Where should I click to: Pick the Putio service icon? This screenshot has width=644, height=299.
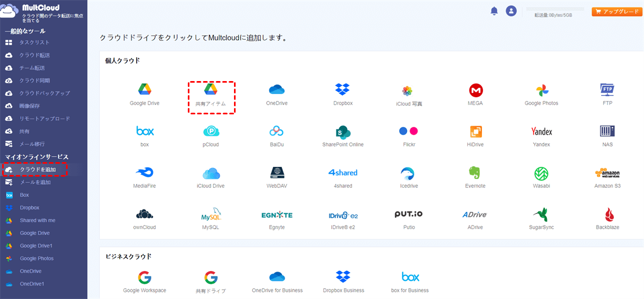[x=408, y=214]
